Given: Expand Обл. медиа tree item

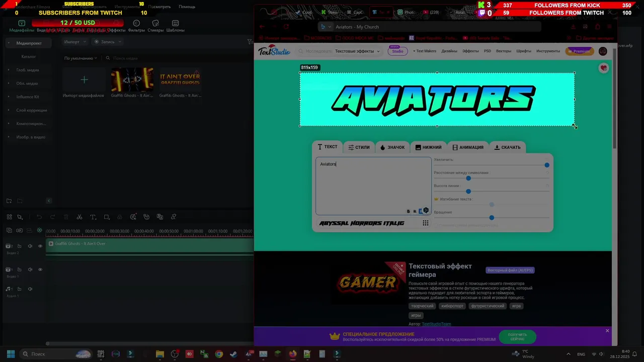Looking at the screenshot, I should (9, 83).
